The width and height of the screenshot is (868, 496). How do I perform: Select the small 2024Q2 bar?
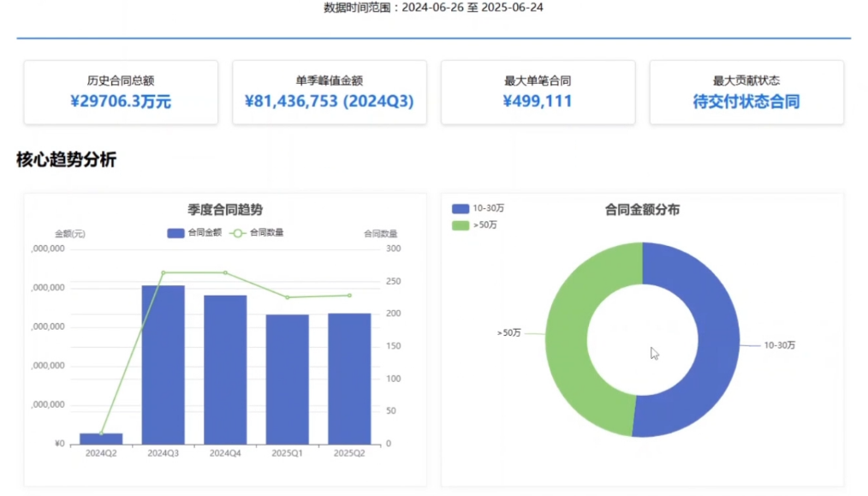tap(101, 439)
